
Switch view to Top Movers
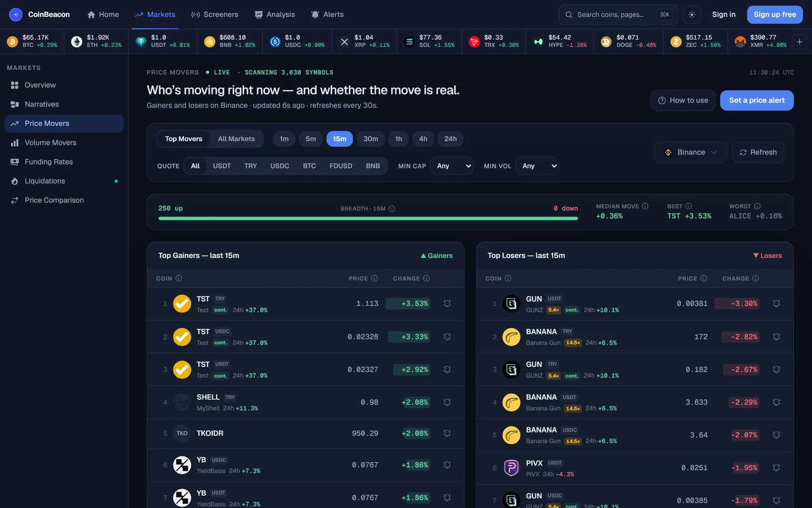coord(184,139)
